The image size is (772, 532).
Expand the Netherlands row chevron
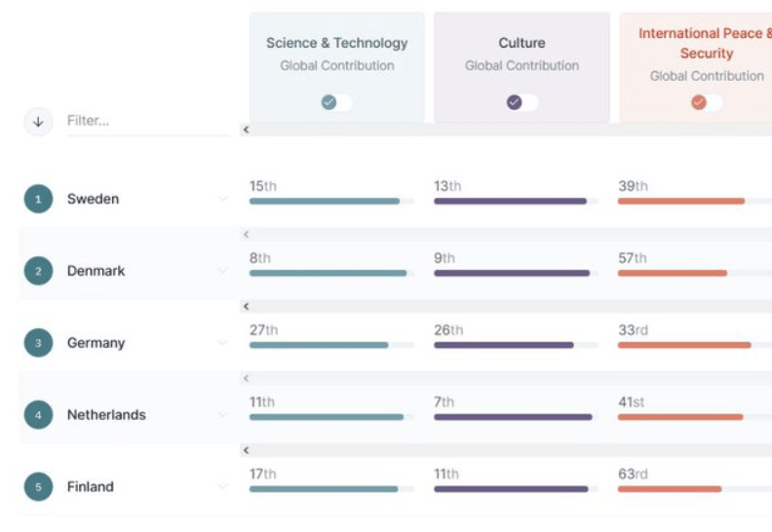(x=222, y=415)
